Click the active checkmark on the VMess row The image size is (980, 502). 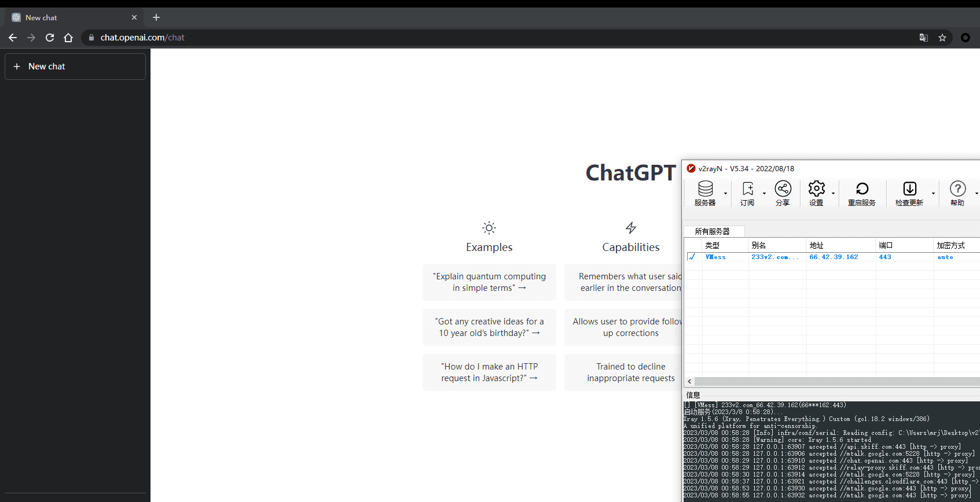click(691, 257)
